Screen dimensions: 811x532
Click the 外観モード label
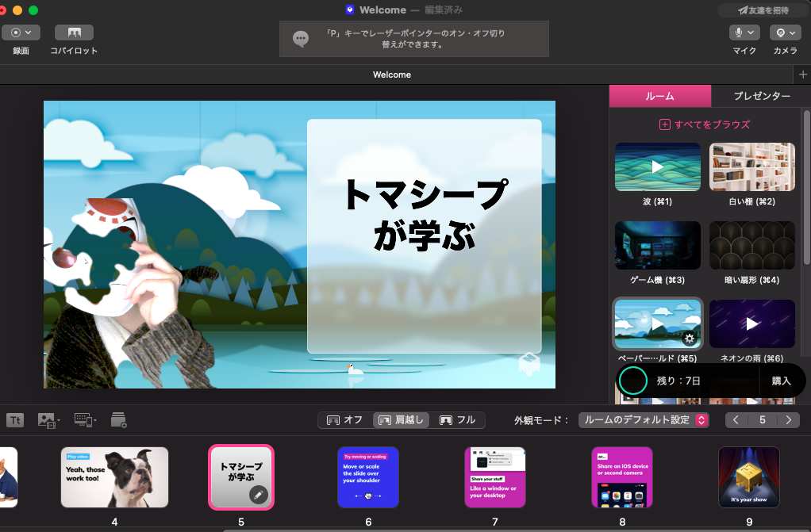541,420
